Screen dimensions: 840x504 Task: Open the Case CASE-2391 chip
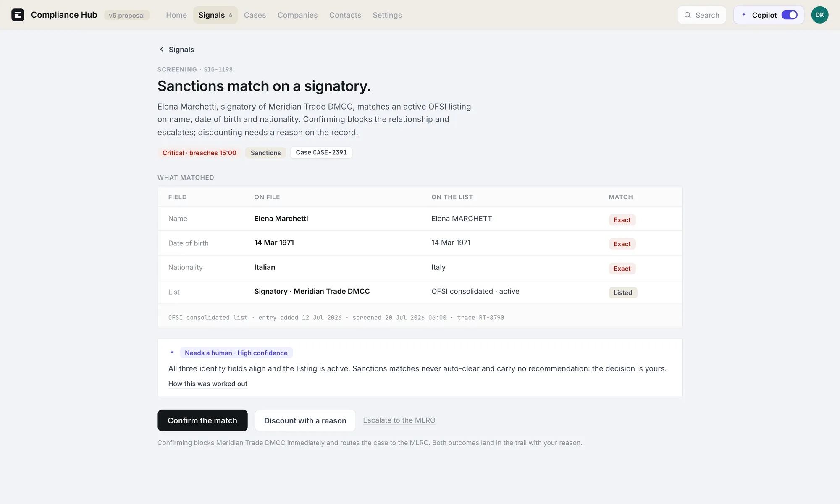pos(321,153)
